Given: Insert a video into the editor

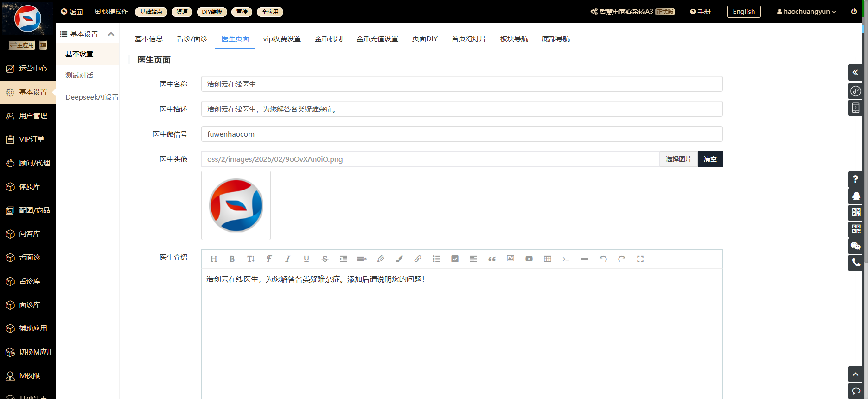Looking at the screenshot, I should click(529, 259).
